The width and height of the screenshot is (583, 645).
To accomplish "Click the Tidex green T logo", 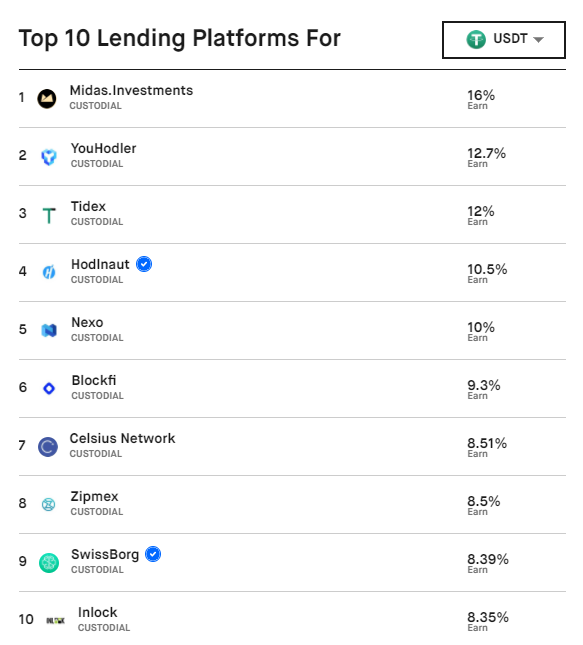I will pos(49,215).
